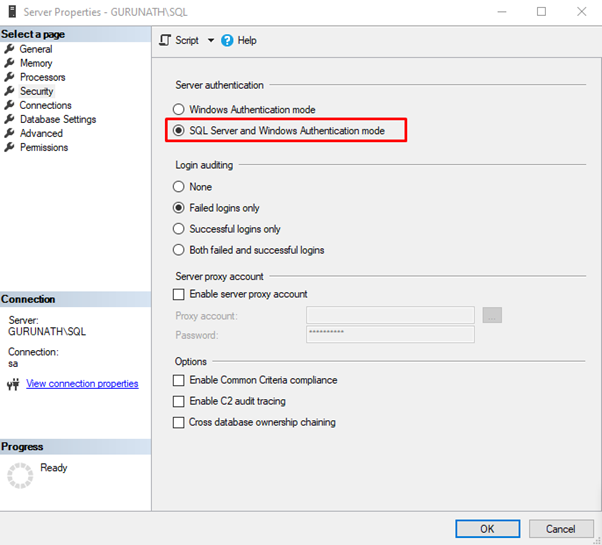This screenshot has height=545, width=602.
Task: Enable server proxy account checkbox
Action: [179, 294]
